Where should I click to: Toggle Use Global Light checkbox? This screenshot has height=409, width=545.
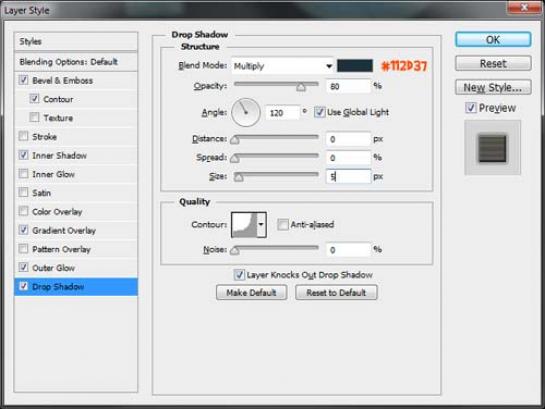tap(319, 112)
